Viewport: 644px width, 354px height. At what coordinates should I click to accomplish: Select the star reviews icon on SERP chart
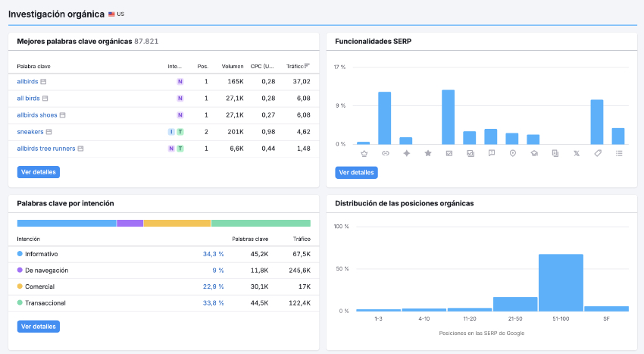427,153
